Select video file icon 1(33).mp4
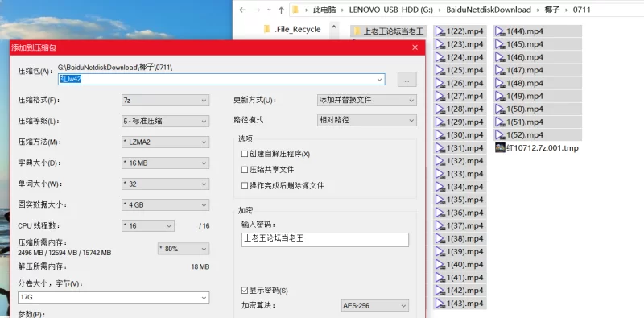644x318 pixels. point(440,174)
